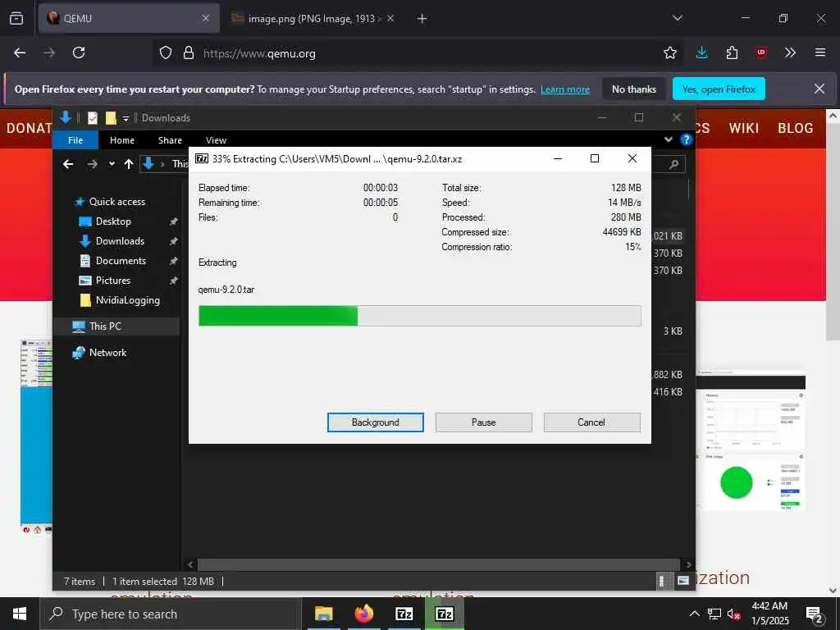Click the Background button in 7-Zip dialog

[x=375, y=422]
